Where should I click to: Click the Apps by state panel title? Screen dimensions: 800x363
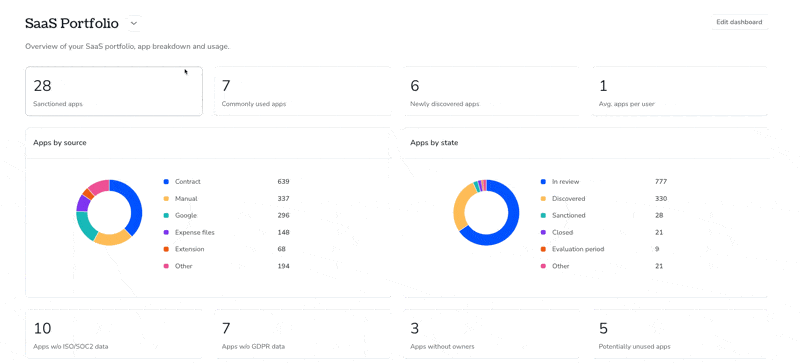tap(434, 143)
